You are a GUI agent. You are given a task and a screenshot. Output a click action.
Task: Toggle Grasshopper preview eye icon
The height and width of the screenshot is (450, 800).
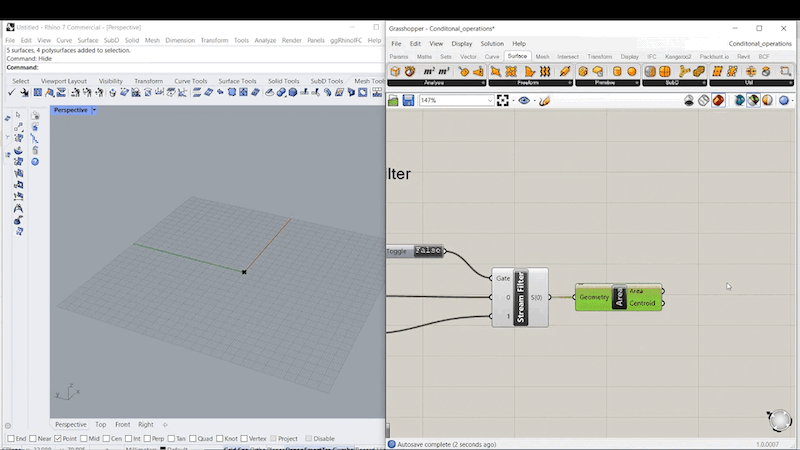pyautogui.click(x=523, y=101)
